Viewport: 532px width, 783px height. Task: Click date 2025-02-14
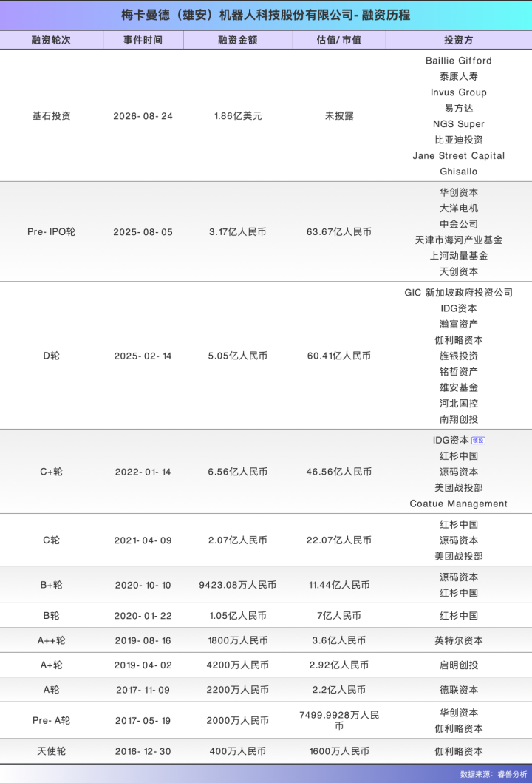[143, 356]
